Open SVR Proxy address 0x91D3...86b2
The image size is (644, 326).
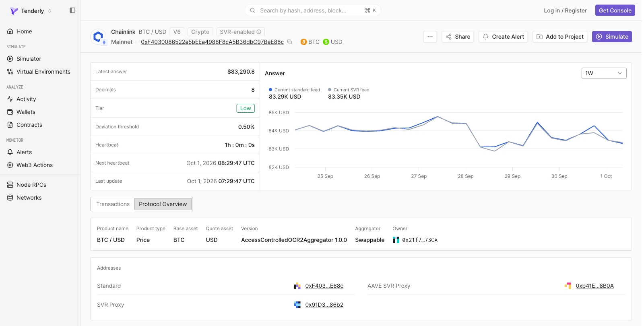tap(324, 305)
